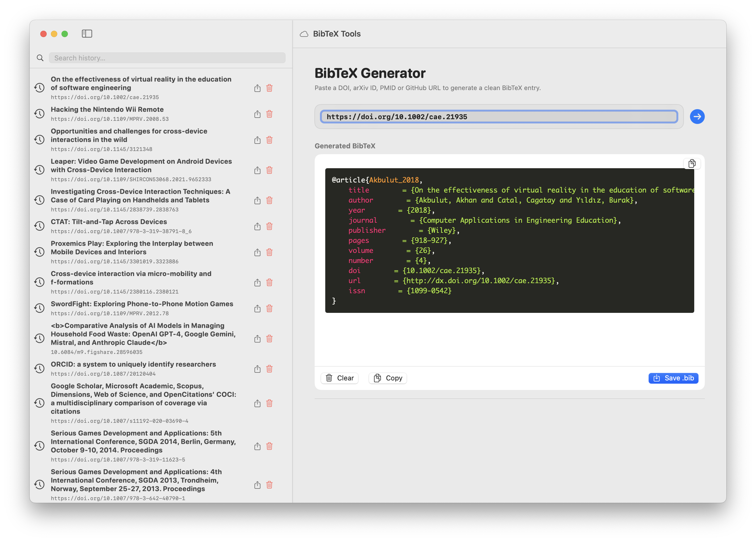This screenshot has width=756, height=542.
Task: Click the cloud icon beside BibTeX Tools
Action: pos(304,34)
